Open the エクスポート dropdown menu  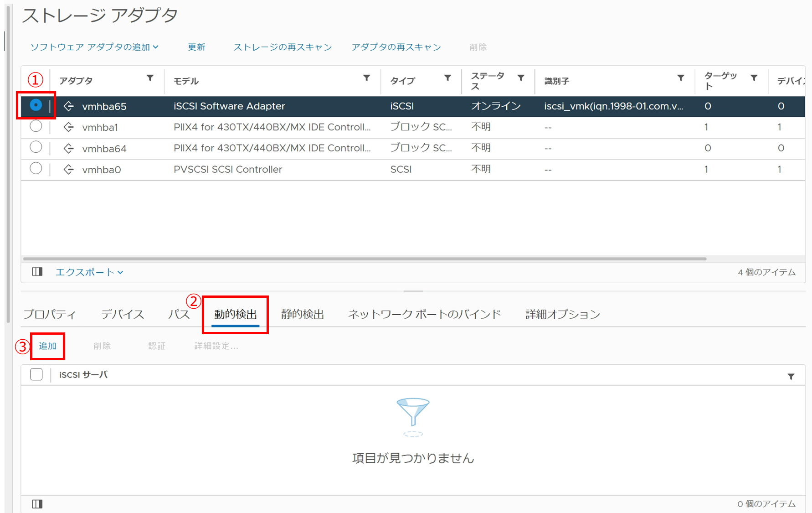tap(89, 272)
